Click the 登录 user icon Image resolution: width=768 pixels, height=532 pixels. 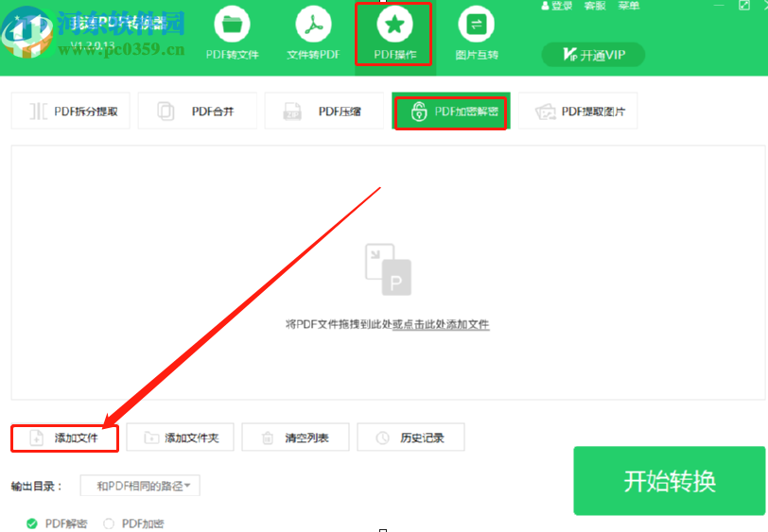pyautogui.click(x=545, y=6)
